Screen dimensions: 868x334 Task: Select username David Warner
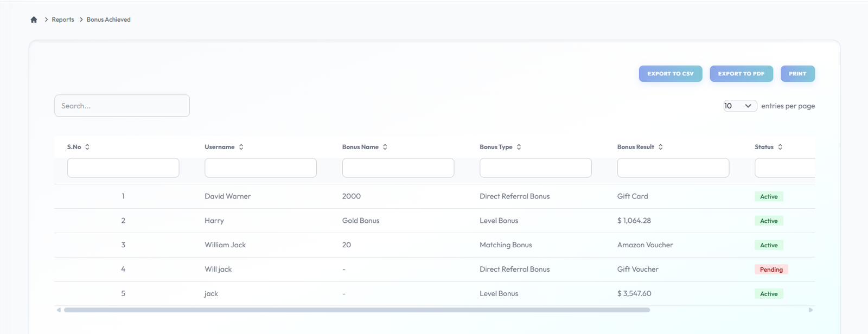point(228,196)
